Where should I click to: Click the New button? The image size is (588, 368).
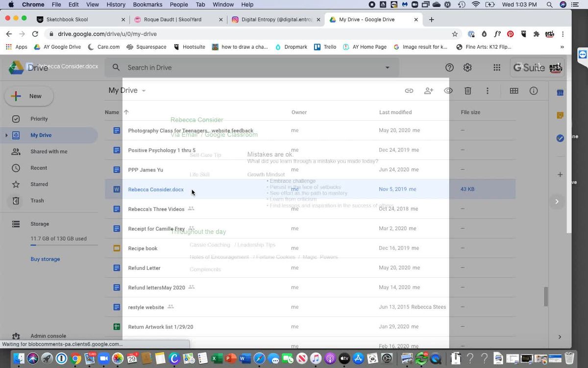(29, 96)
